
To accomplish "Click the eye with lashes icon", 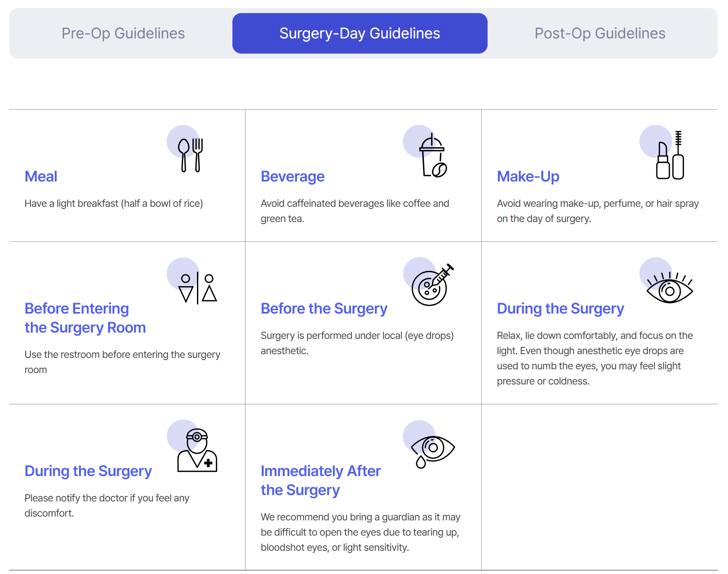I will (669, 288).
